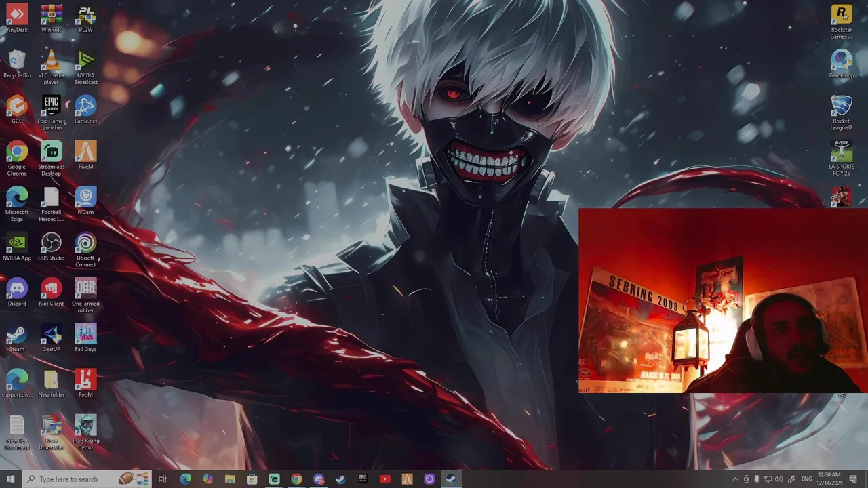Open the Discord desktop shortcut
The height and width of the screenshot is (488, 868).
[17, 291]
